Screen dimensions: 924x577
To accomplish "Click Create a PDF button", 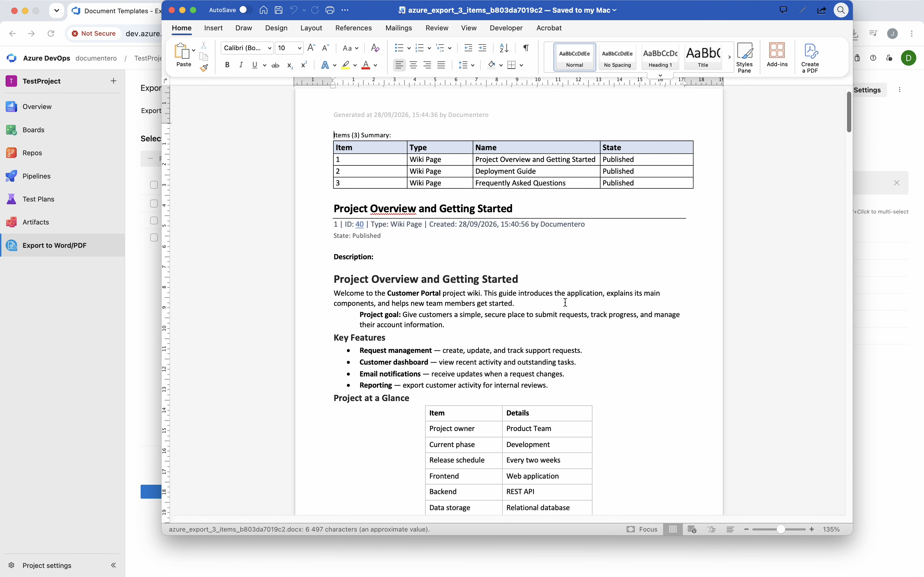I will coord(810,58).
